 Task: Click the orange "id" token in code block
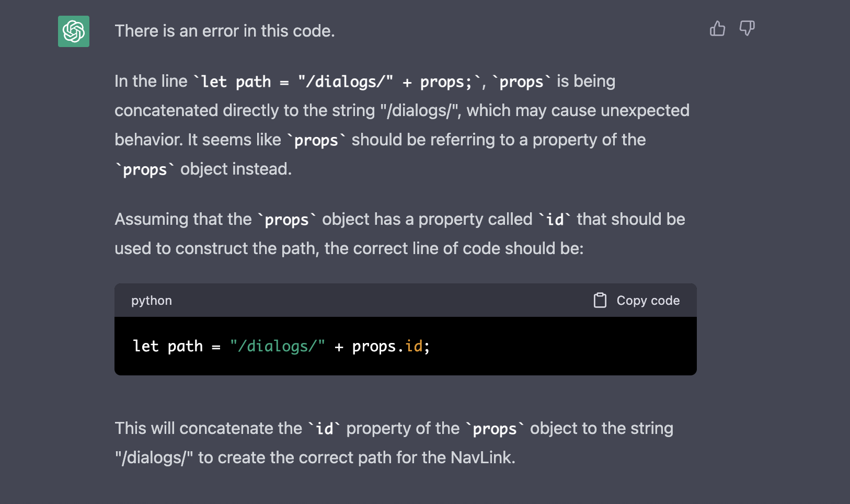pos(413,346)
